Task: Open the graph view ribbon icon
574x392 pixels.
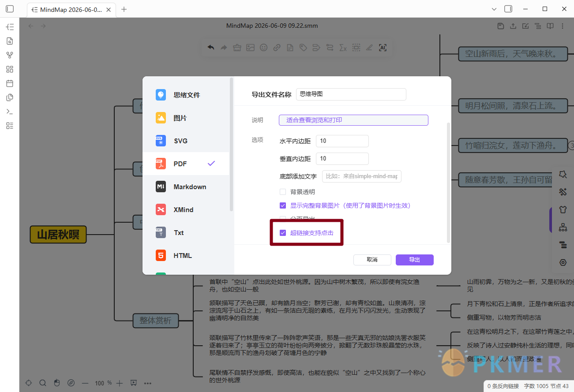Action: (10, 55)
